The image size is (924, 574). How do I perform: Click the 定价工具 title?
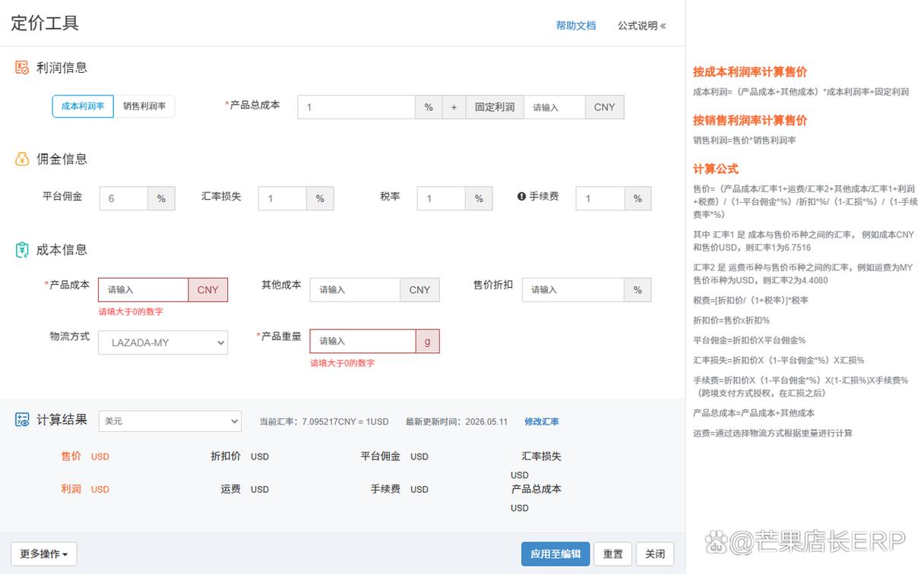(x=45, y=23)
